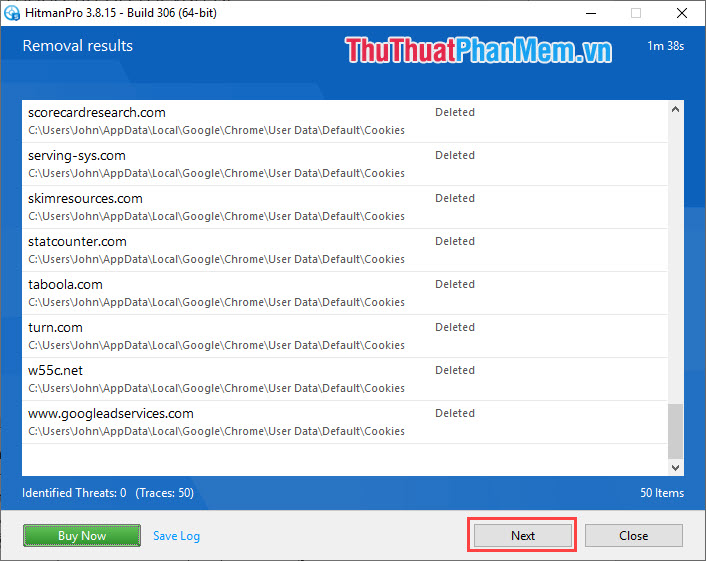Click Deleted status of www.googleadservices.com
The height and width of the screenshot is (561, 706).
pos(455,413)
